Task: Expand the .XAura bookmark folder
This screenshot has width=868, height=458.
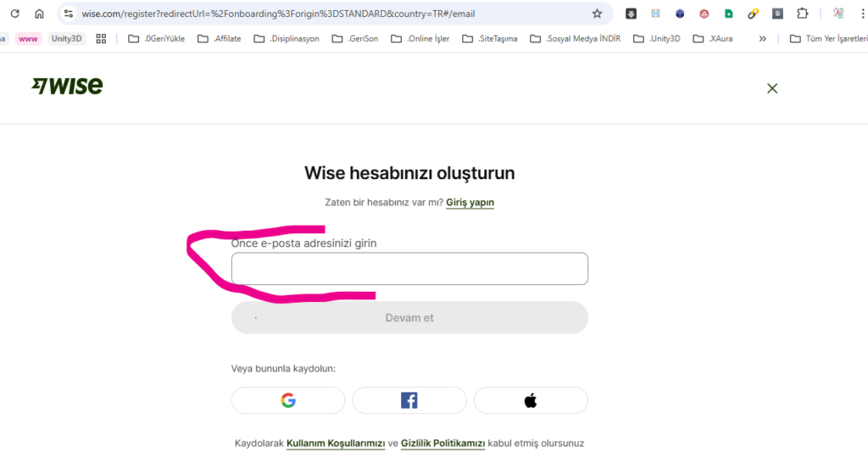Action: (713, 39)
